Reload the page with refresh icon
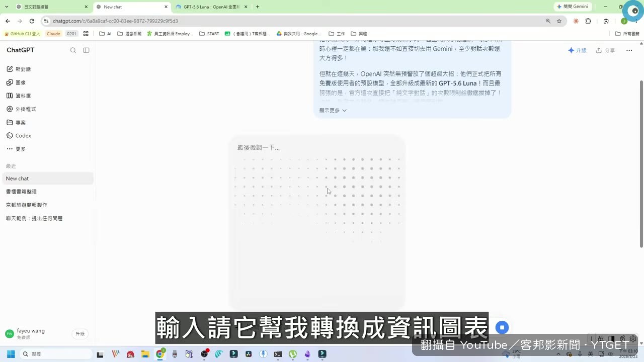This screenshot has height=362, width=644. click(x=32, y=21)
